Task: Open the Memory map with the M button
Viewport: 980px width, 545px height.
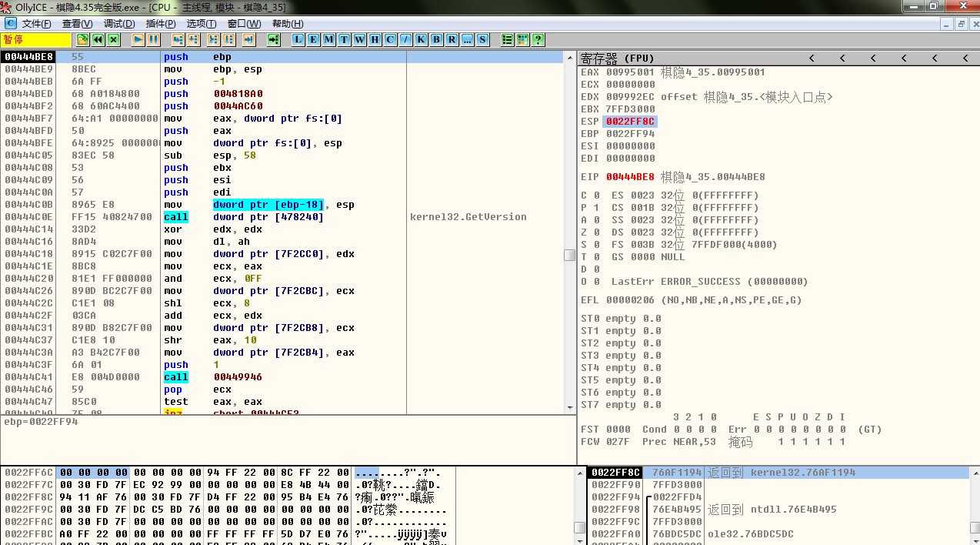Action: point(328,39)
